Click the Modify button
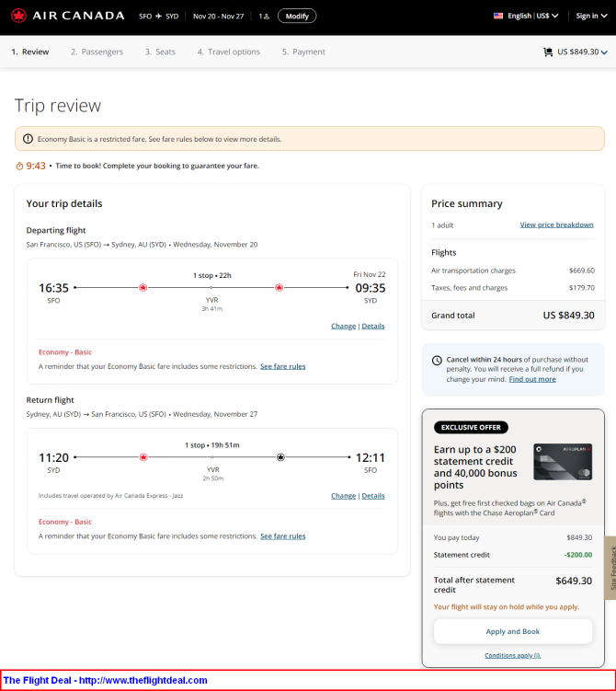The height and width of the screenshot is (691, 616). (x=297, y=17)
